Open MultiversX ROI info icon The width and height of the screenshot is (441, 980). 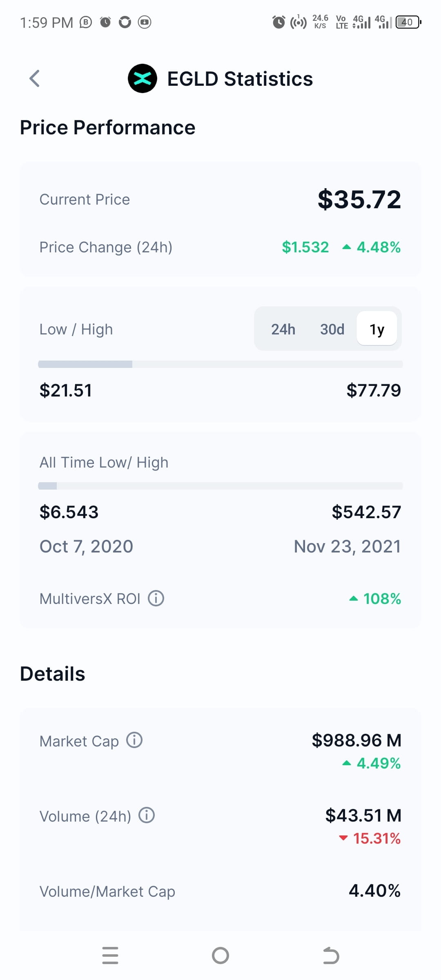coord(156,598)
